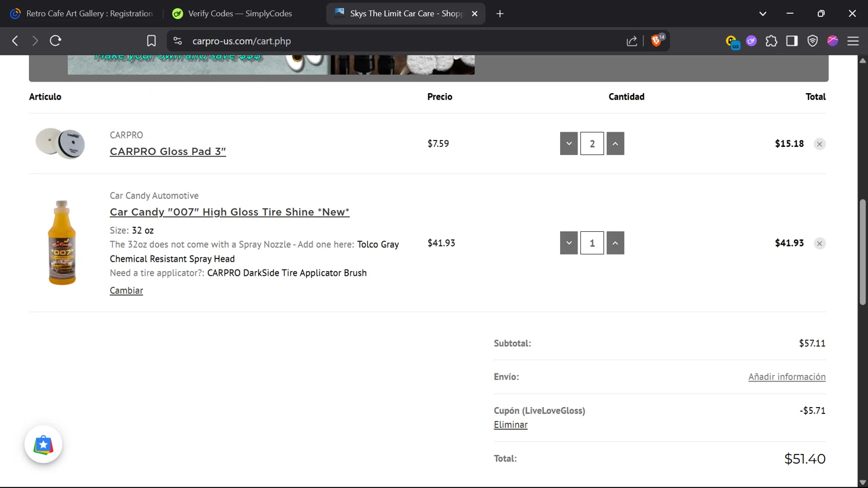Reload the cart page

coord(56,41)
